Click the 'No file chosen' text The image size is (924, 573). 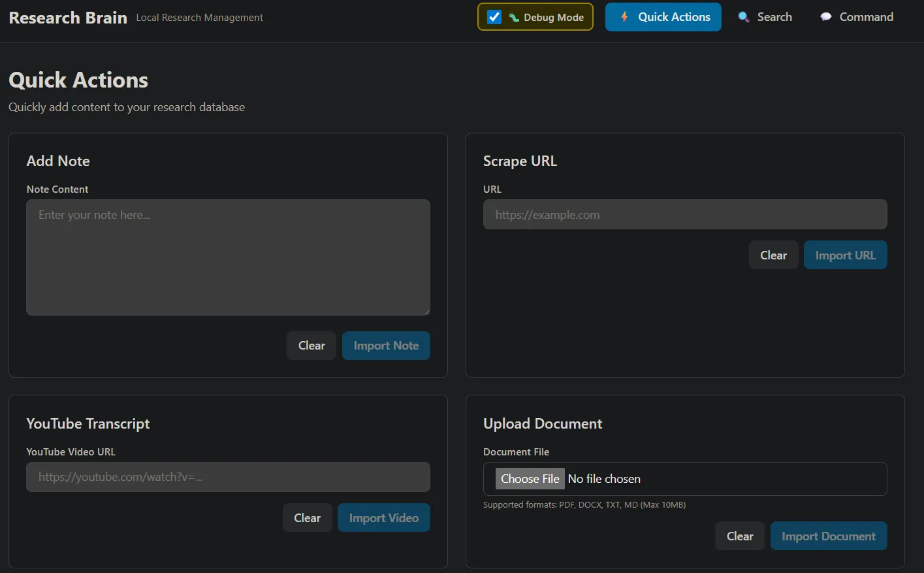click(x=604, y=479)
